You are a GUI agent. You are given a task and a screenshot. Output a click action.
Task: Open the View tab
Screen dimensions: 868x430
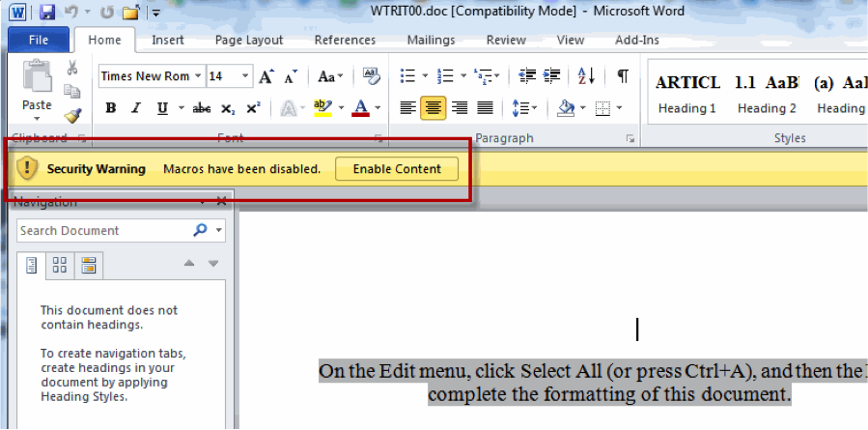(x=571, y=40)
